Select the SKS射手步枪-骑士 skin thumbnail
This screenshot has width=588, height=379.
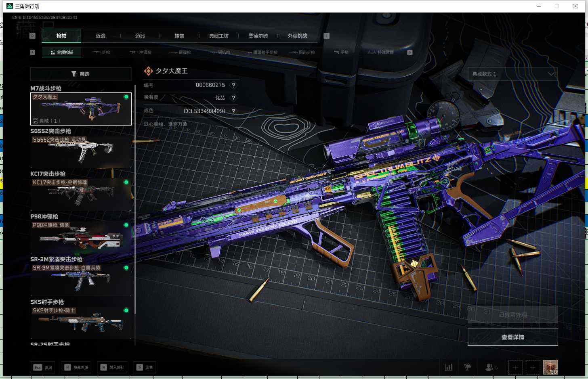[x=81, y=323]
